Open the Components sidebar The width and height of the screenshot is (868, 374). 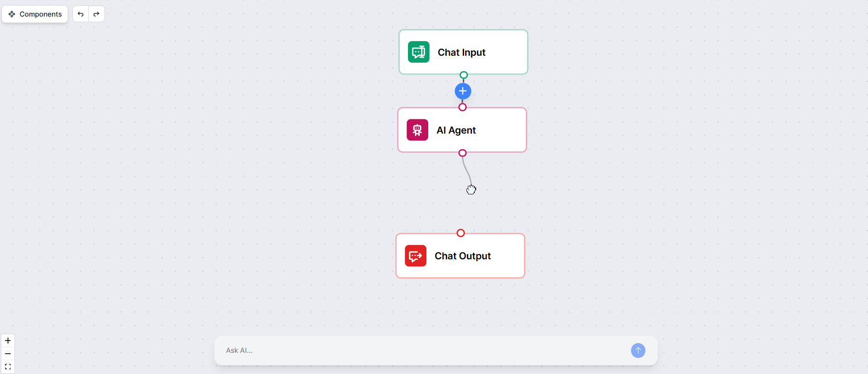(x=35, y=14)
